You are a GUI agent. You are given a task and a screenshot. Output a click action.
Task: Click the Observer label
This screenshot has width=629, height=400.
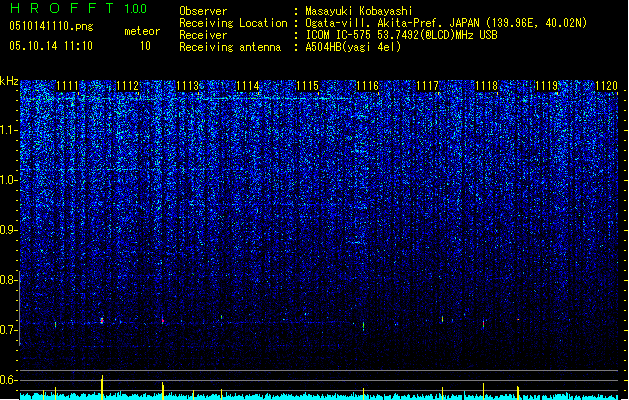203,11
